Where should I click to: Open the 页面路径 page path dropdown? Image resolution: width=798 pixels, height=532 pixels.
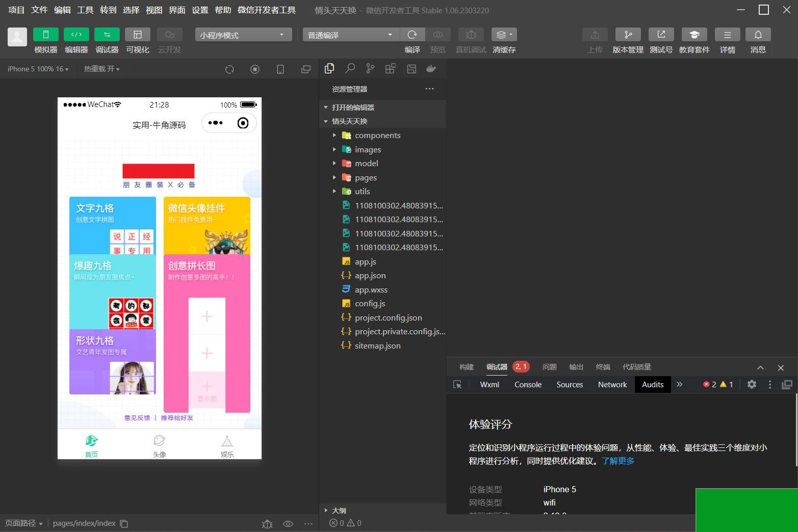point(24,523)
